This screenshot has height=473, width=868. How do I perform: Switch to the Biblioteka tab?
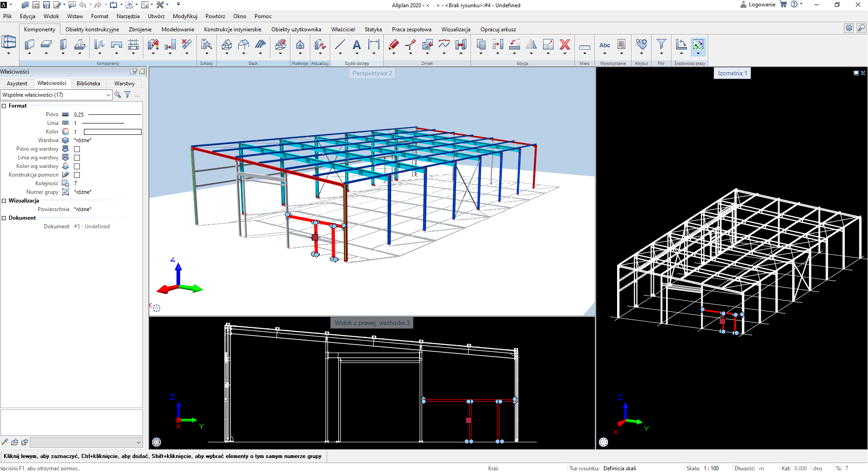tap(88, 84)
